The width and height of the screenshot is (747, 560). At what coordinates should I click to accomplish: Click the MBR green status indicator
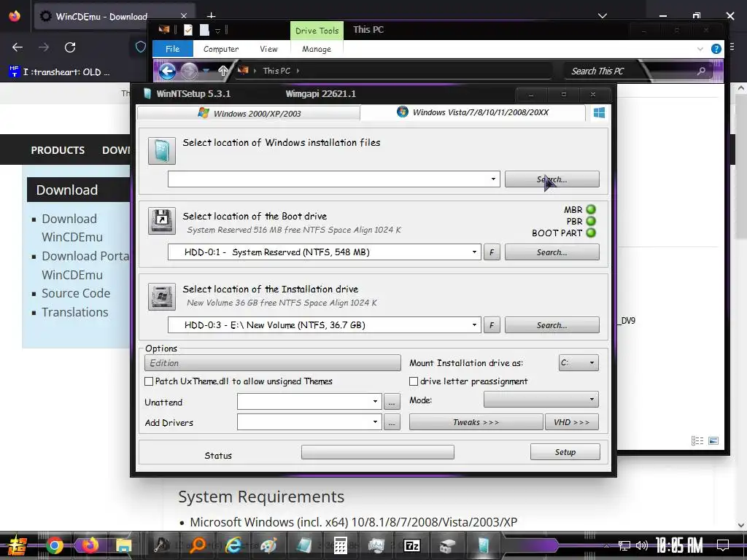tap(591, 209)
